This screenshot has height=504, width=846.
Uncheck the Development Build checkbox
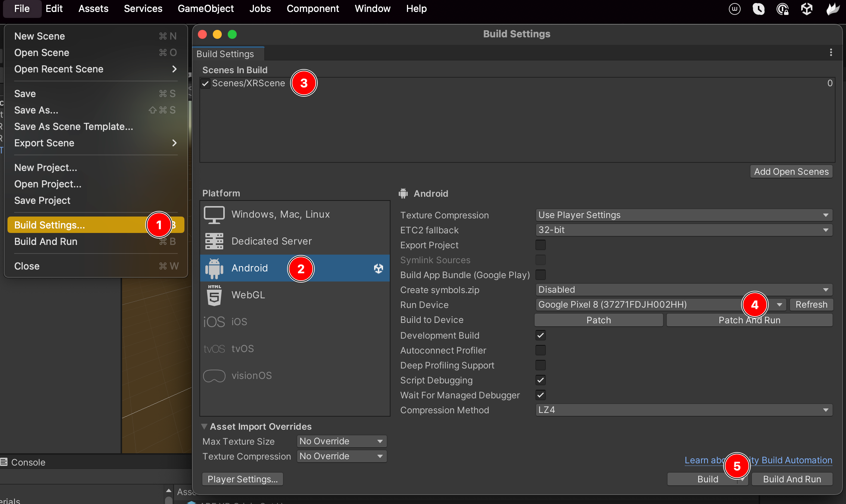[x=540, y=335]
